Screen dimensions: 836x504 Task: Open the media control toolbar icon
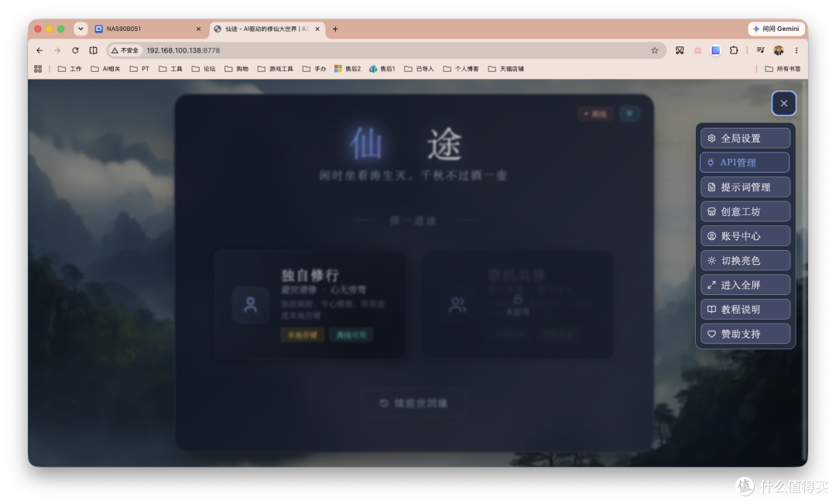pyautogui.click(x=760, y=50)
